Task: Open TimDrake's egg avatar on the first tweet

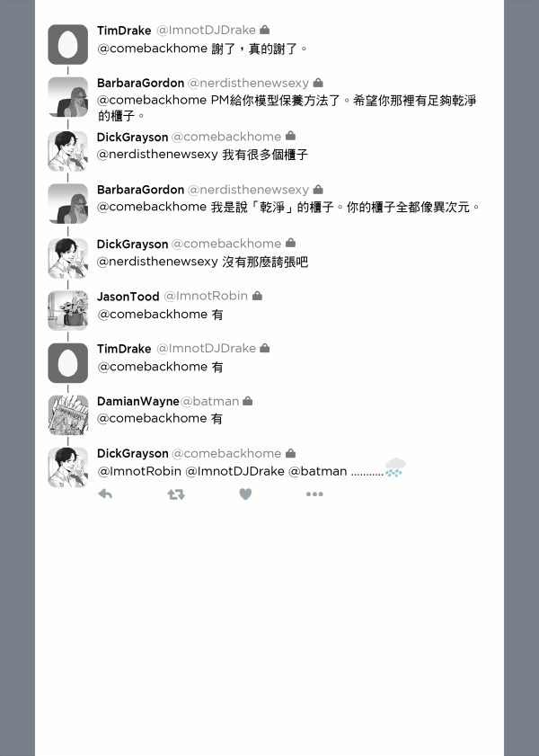Action: point(68,44)
